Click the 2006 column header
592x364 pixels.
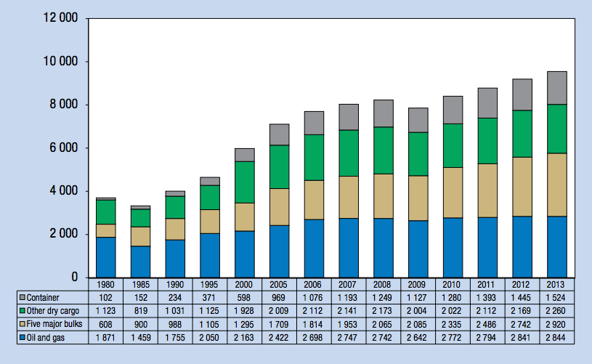313,285
